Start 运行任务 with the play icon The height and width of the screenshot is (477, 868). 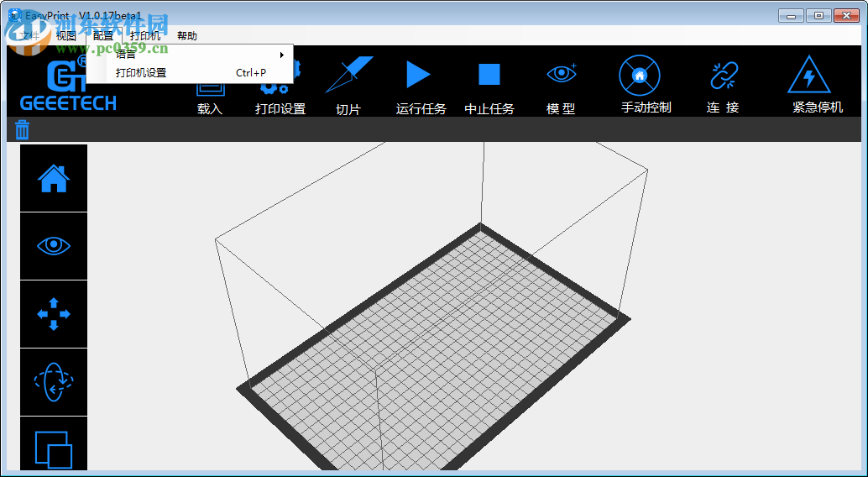[x=419, y=74]
